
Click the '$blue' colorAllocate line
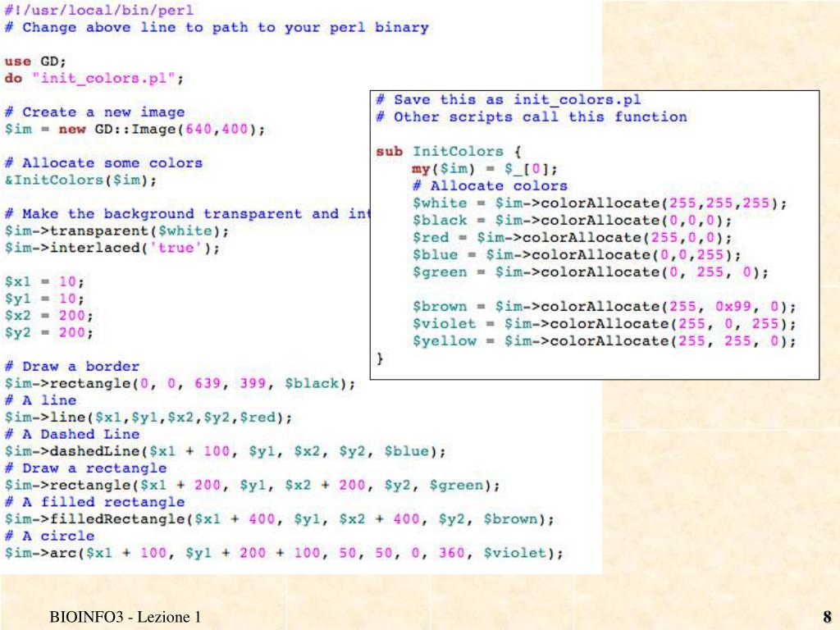[x=577, y=255]
